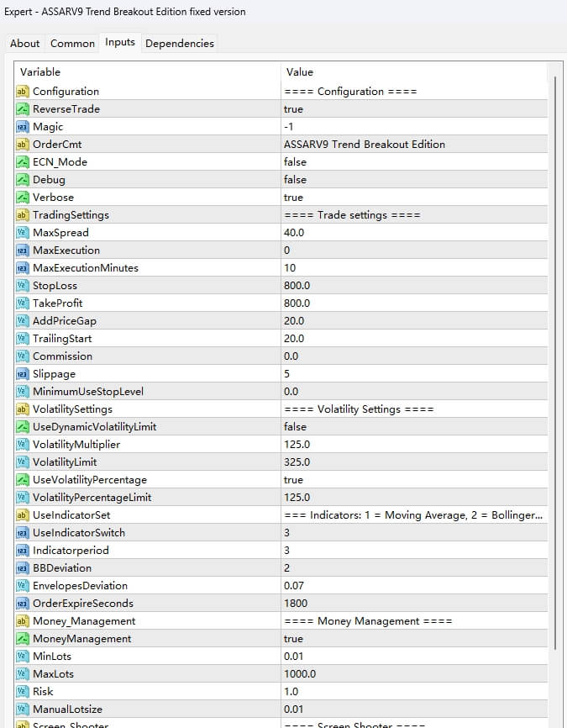This screenshot has height=728, width=567.
Task: Toggle the ECN_Mode false value
Action: click(x=413, y=162)
